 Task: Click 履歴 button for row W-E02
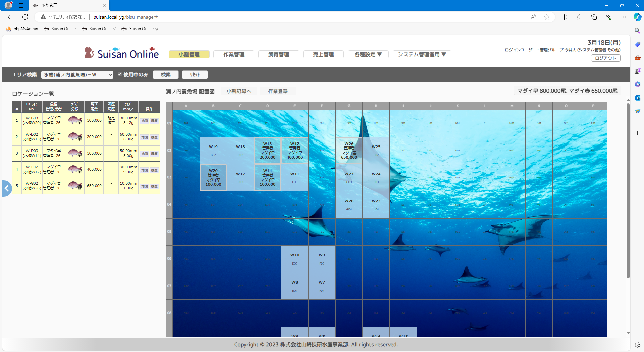coord(154,170)
